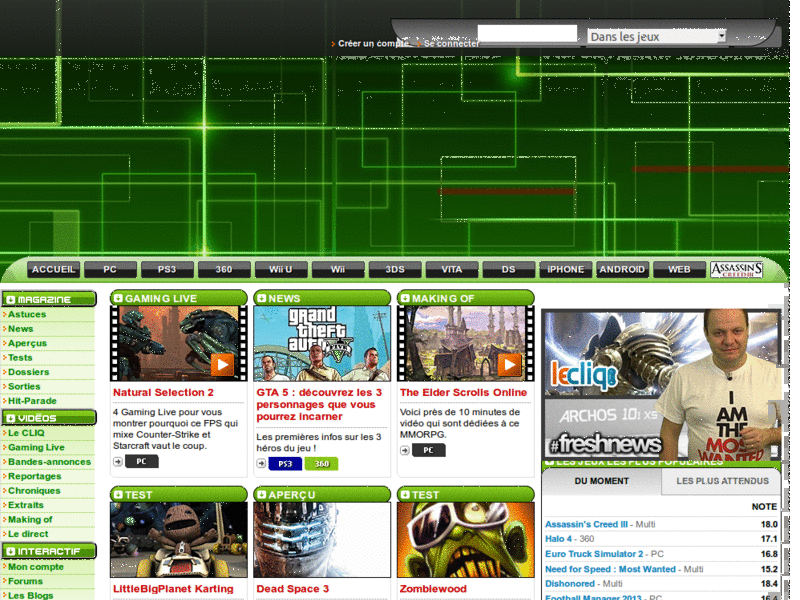Open Bandes-annonces in the sidebar

49,462
